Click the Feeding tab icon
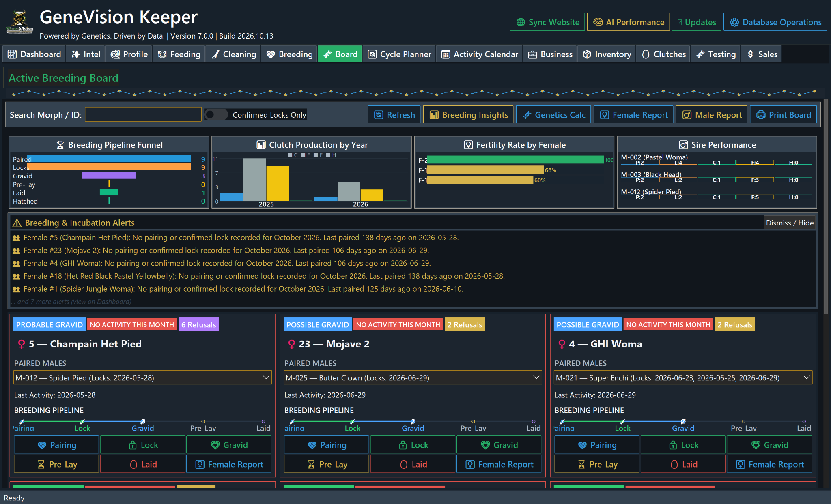This screenshot has height=504, width=831. [162, 54]
